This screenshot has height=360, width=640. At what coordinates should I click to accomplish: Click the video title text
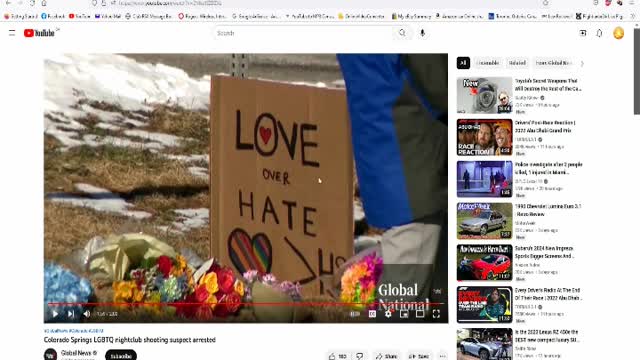[x=130, y=340]
